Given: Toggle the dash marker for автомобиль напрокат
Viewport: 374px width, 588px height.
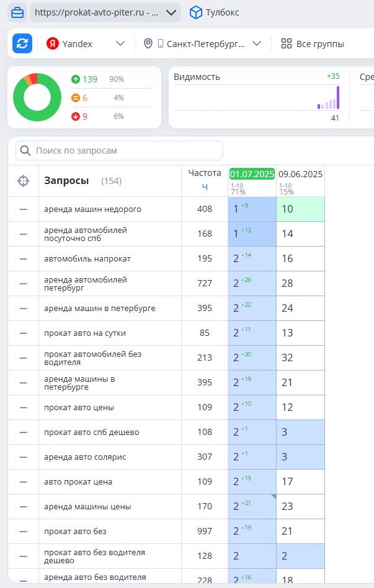Looking at the screenshot, I should (x=24, y=259).
